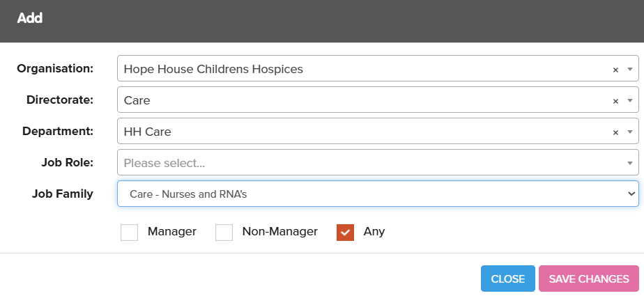
Task: Expand the Organisation dropdown arrow
Action: 629,70
